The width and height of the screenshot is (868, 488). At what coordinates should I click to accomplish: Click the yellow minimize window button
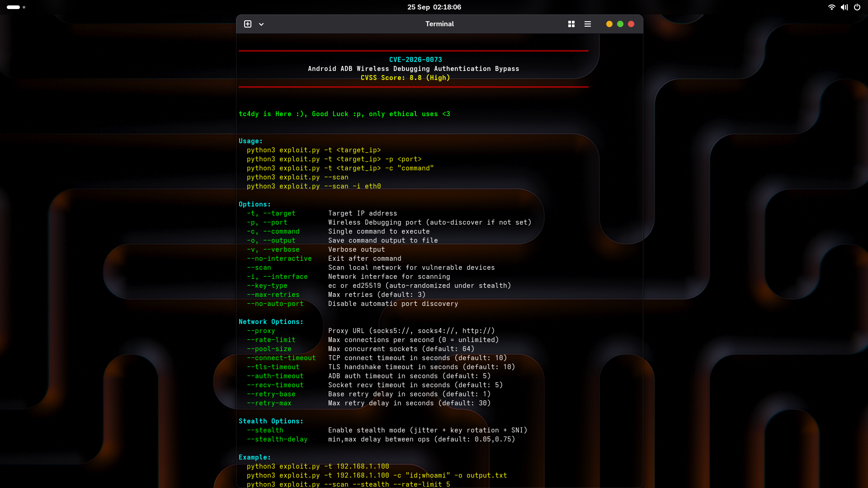[609, 24]
